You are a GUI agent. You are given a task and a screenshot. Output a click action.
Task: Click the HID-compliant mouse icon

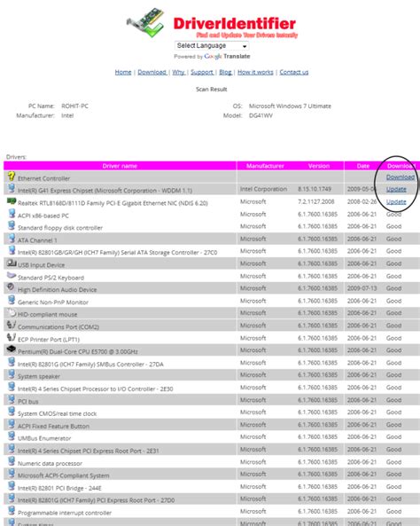[x=12, y=312]
